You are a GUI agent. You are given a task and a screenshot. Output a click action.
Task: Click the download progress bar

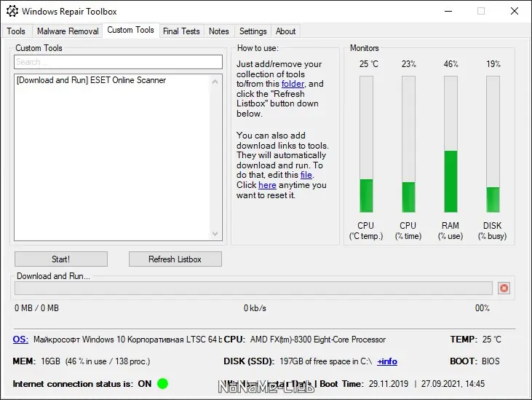coord(253,289)
